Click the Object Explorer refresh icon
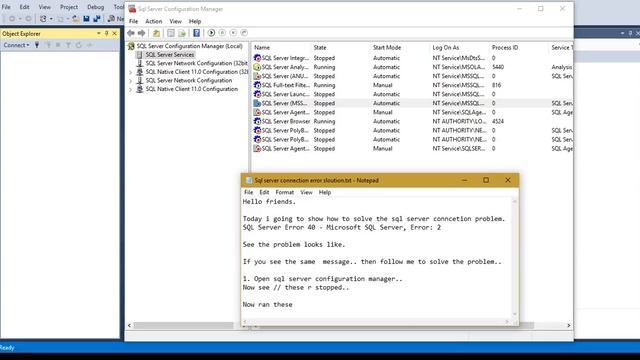 [78, 45]
